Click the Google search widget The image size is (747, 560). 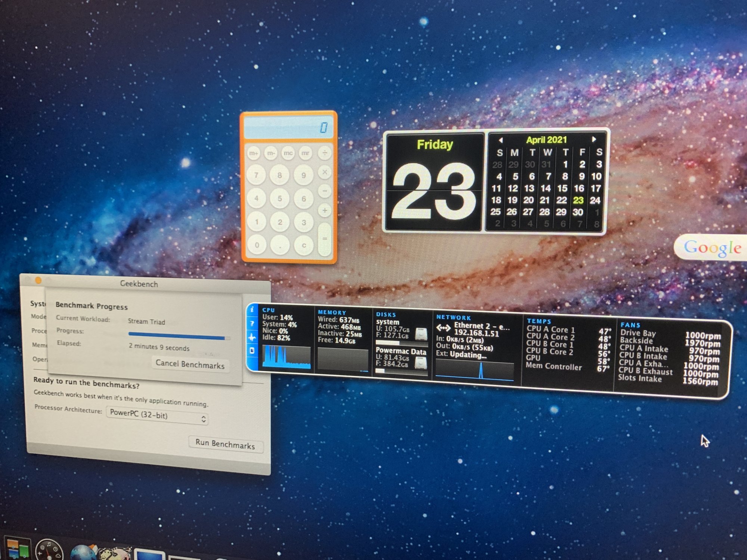click(x=712, y=248)
